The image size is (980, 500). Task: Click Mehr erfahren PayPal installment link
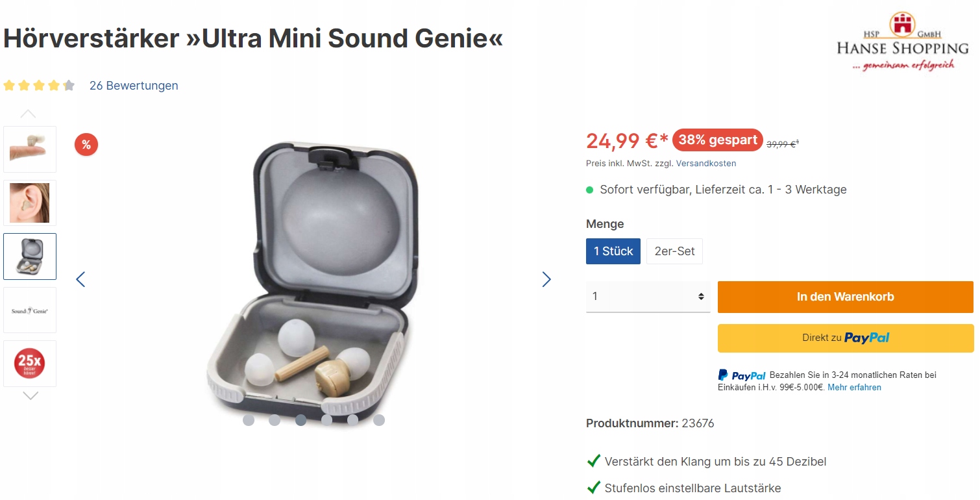[854, 388]
